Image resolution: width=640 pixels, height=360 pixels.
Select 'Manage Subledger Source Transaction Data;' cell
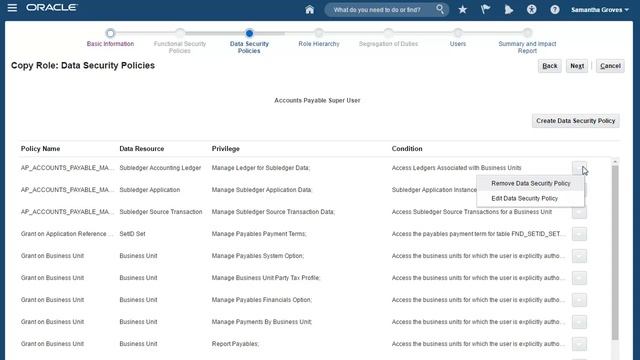click(x=273, y=212)
